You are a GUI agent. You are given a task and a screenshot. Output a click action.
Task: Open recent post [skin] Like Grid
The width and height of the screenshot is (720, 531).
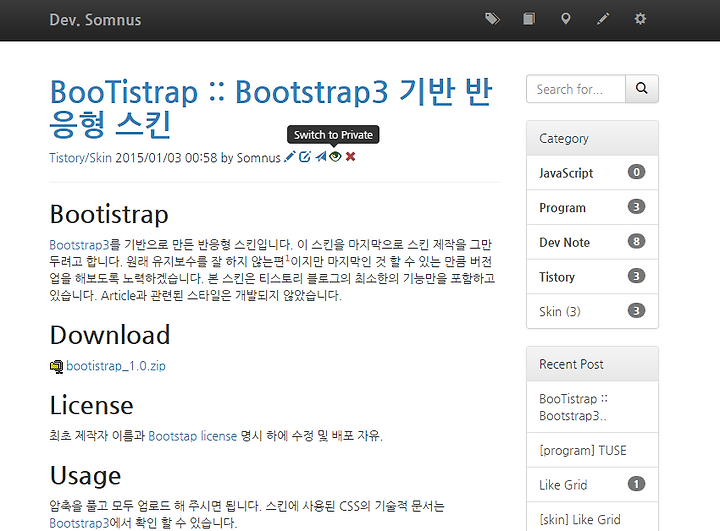592,517
